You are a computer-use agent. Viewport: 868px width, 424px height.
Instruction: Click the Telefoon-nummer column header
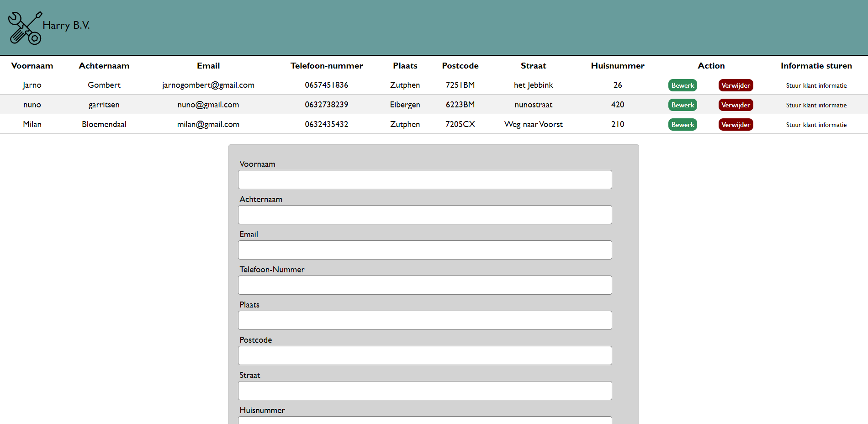pos(327,66)
